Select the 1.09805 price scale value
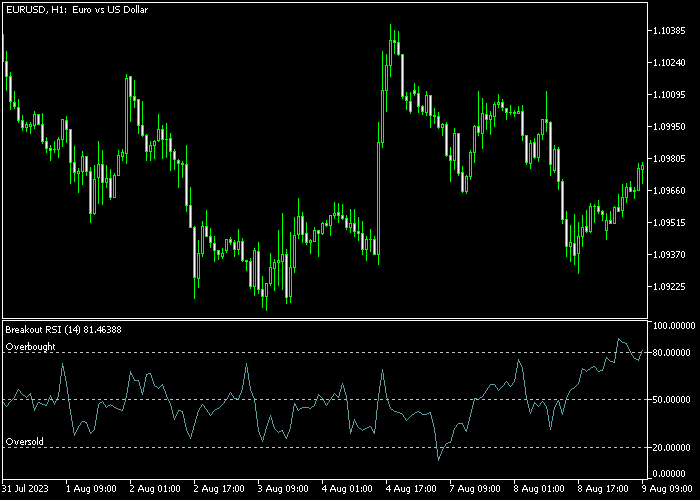 click(x=669, y=159)
